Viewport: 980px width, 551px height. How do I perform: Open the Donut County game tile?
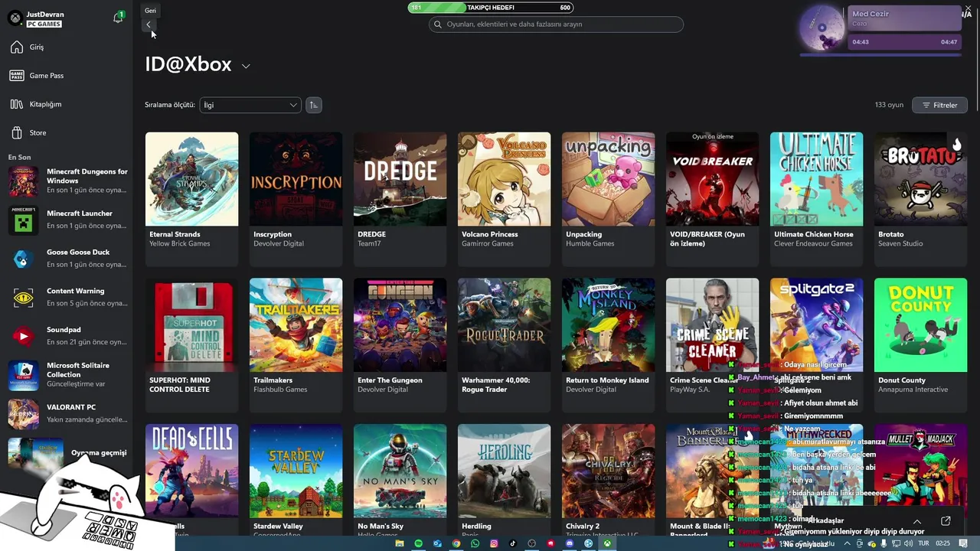(x=920, y=345)
